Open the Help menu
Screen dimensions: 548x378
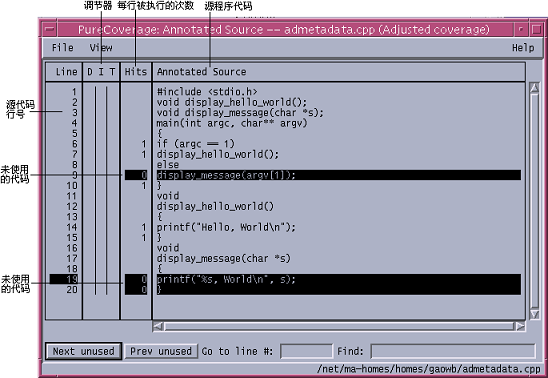(x=523, y=48)
